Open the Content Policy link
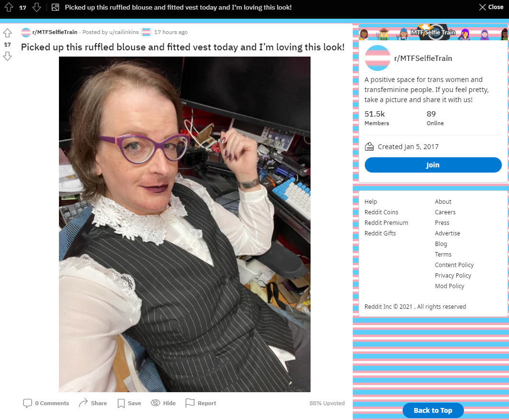The height and width of the screenshot is (420, 509). click(x=454, y=265)
